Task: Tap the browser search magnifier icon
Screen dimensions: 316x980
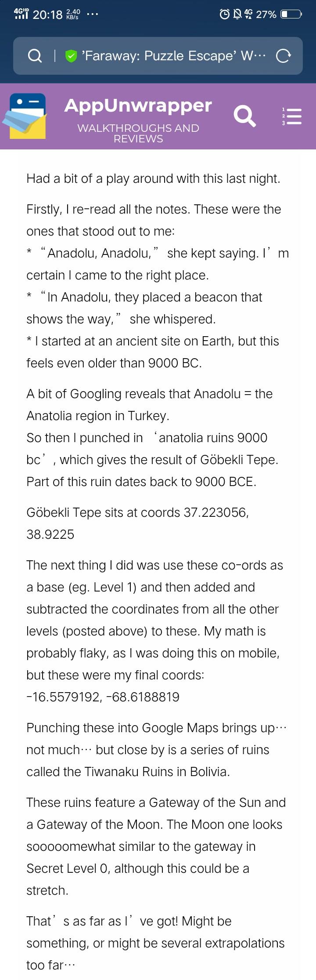Action: pyautogui.click(x=35, y=56)
